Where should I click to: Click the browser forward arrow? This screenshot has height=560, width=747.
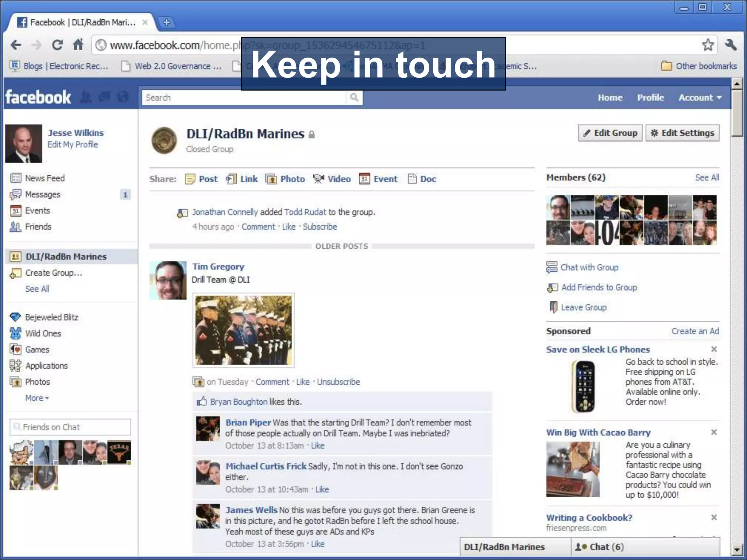[36, 45]
